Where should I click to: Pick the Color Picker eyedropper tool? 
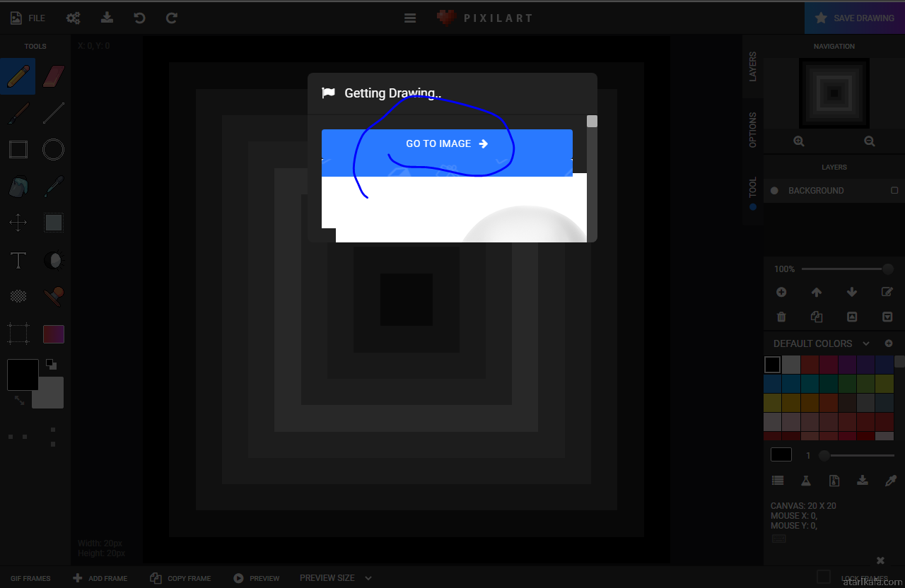[x=54, y=187]
